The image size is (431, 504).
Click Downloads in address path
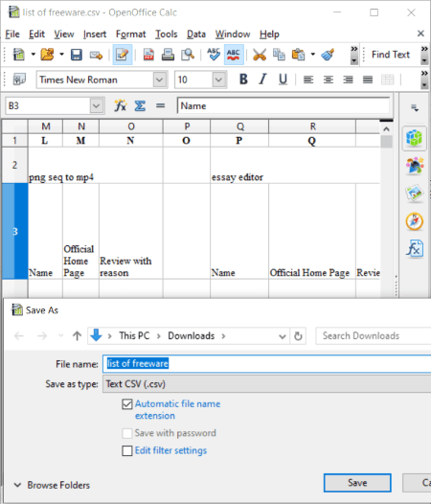tap(192, 336)
